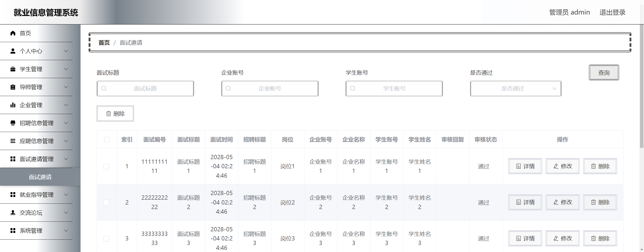Viewport: 644px width, 252px height.
Task: Click the person icon for 个人中心
Action: point(13,51)
